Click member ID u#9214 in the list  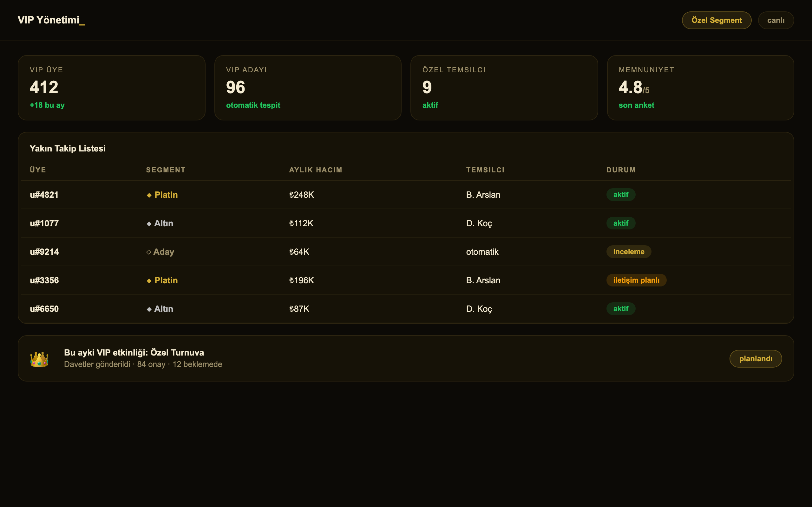coord(44,252)
